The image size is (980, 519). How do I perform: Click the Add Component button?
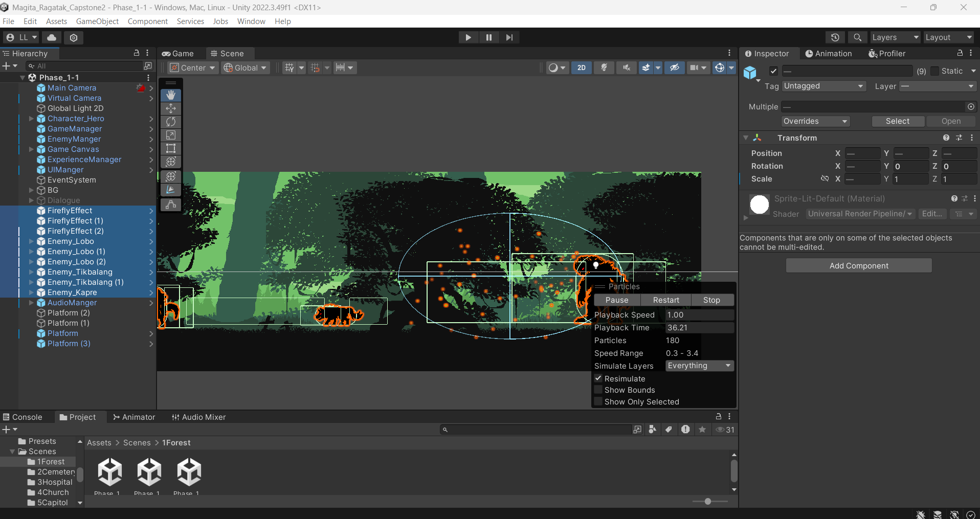point(859,266)
